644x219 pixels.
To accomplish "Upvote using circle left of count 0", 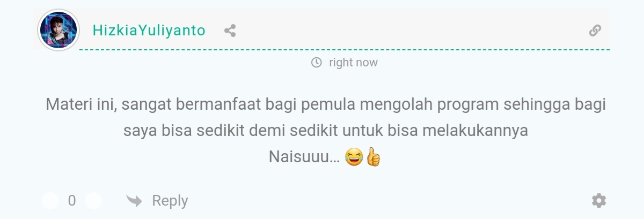I will (x=50, y=201).
